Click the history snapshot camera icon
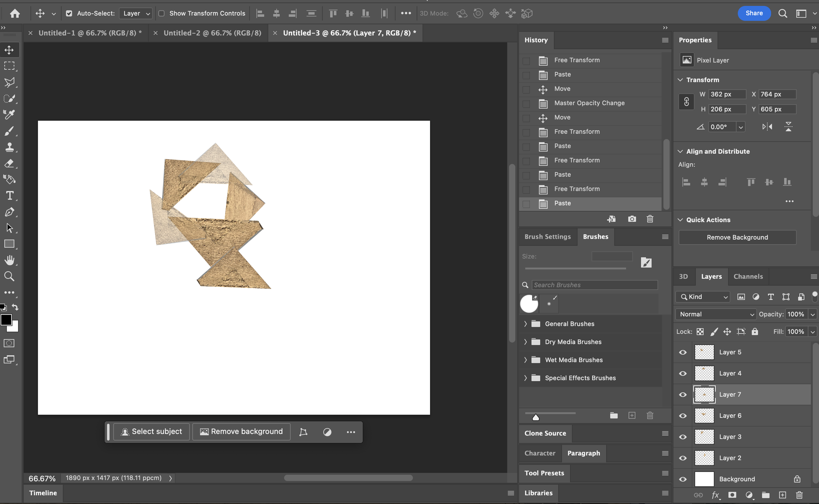 click(632, 219)
